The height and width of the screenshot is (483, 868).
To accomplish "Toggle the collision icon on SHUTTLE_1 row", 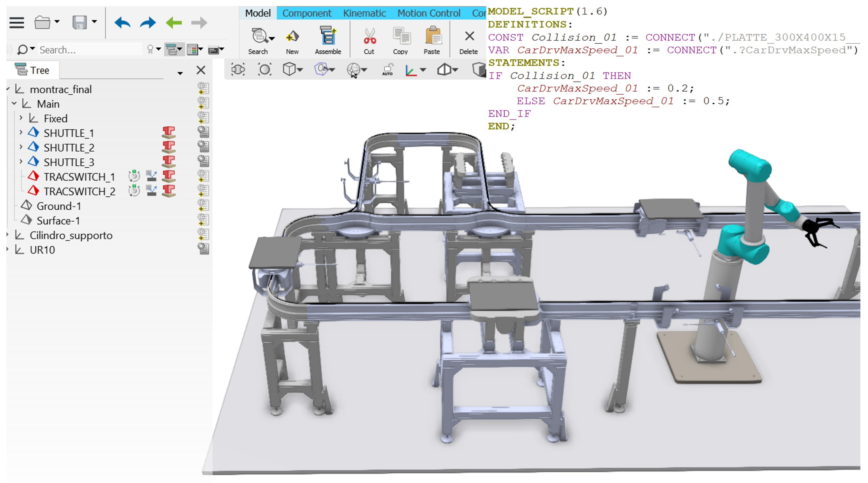I will pyautogui.click(x=169, y=133).
